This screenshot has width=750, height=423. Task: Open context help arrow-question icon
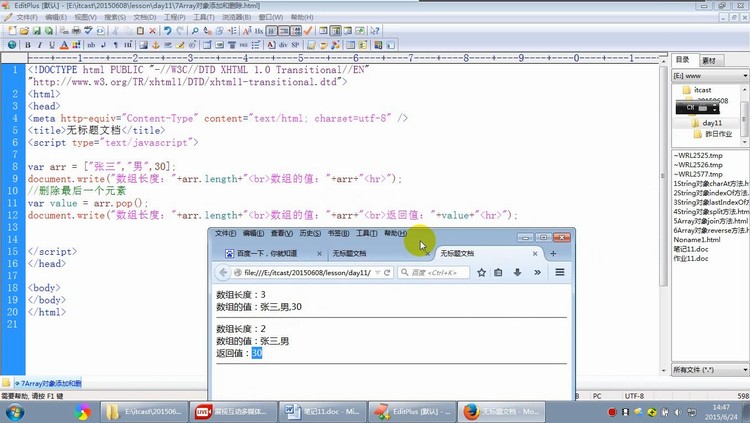375,31
